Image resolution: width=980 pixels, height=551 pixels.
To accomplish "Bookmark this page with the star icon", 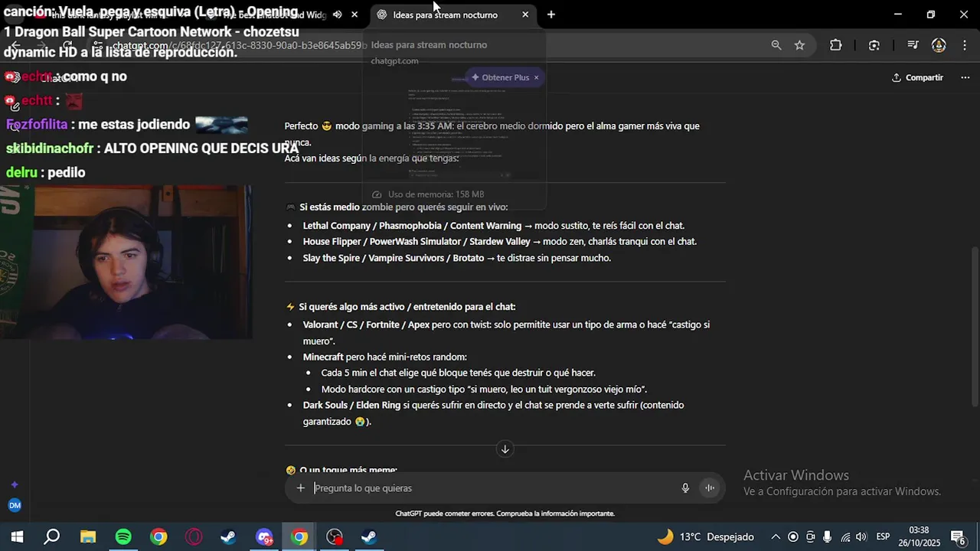I will tap(799, 45).
